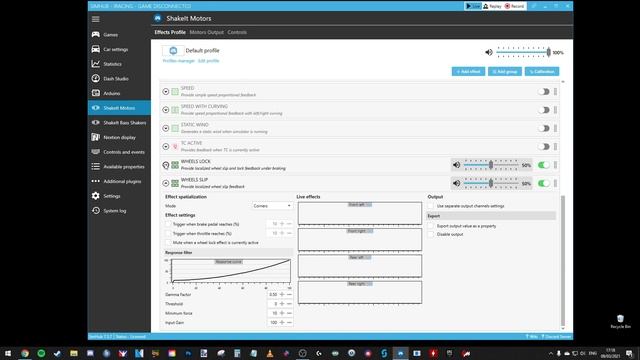Open Chrome from the taskbar
The width and height of the screenshot is (640, 360).
click(25, 353)
